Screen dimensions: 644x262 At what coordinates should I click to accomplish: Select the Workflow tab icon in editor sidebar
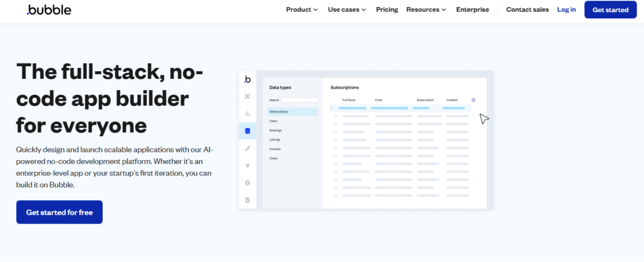(247, 114)
